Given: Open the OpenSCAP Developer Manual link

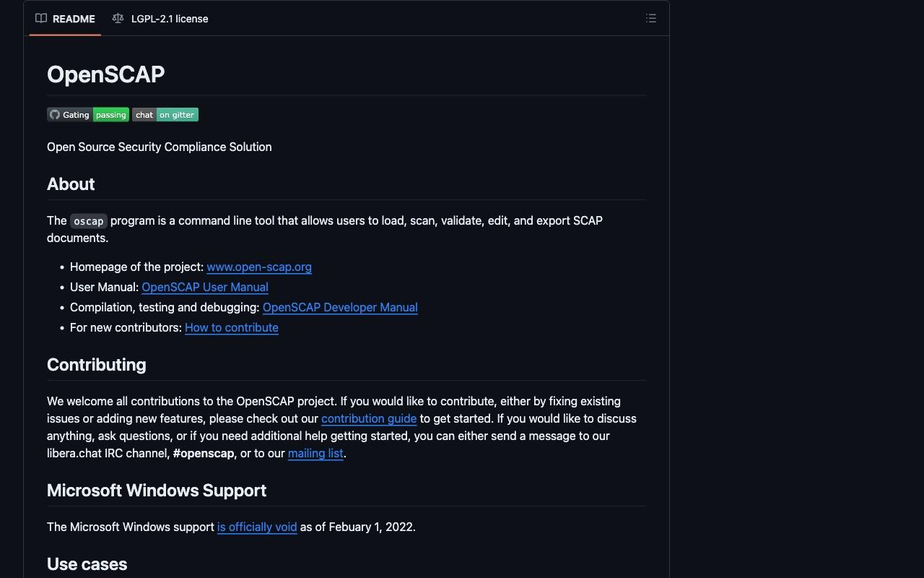Looking at the screenshot, I should tap(340, 307).
